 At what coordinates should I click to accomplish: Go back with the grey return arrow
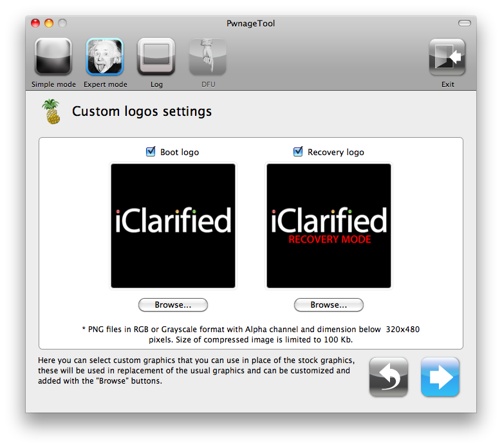tap(389, 377)
